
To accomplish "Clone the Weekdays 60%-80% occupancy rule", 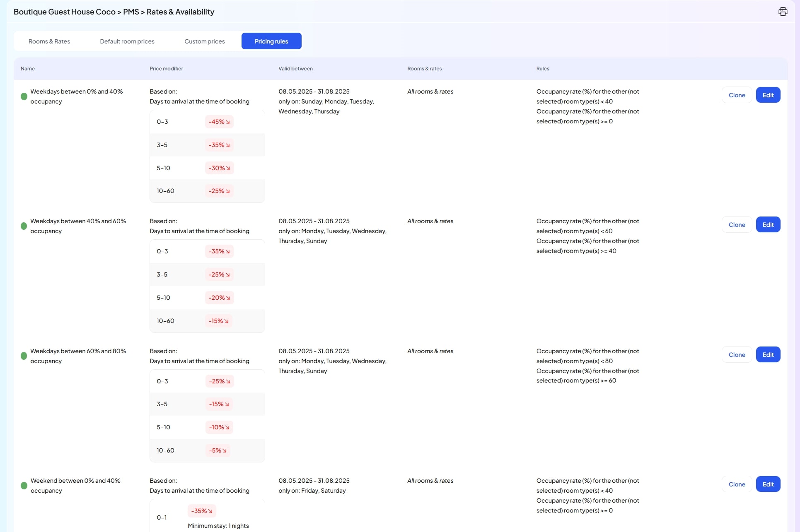I will point(737,355).
